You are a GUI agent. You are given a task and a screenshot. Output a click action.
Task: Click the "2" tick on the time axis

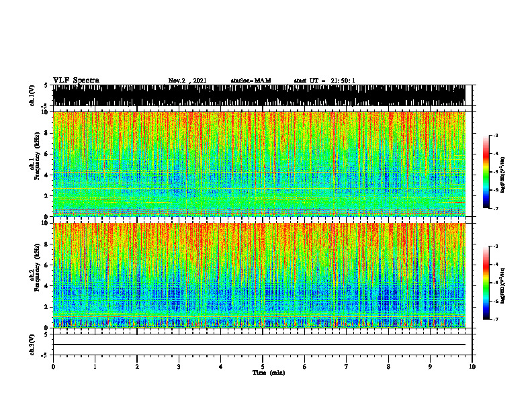click(137, 367)
